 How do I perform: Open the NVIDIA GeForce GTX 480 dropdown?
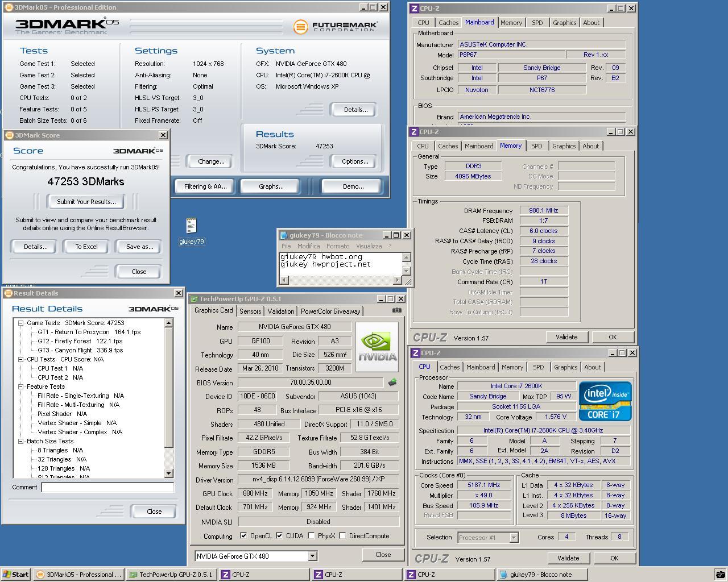point(312,556)
